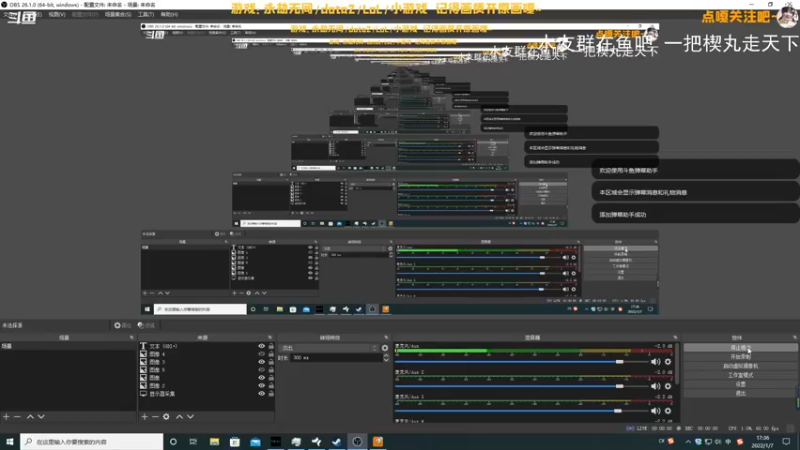Open the taskbar clock showing 2022/1/7
This screenshot has width=800, height=450.
763,442
